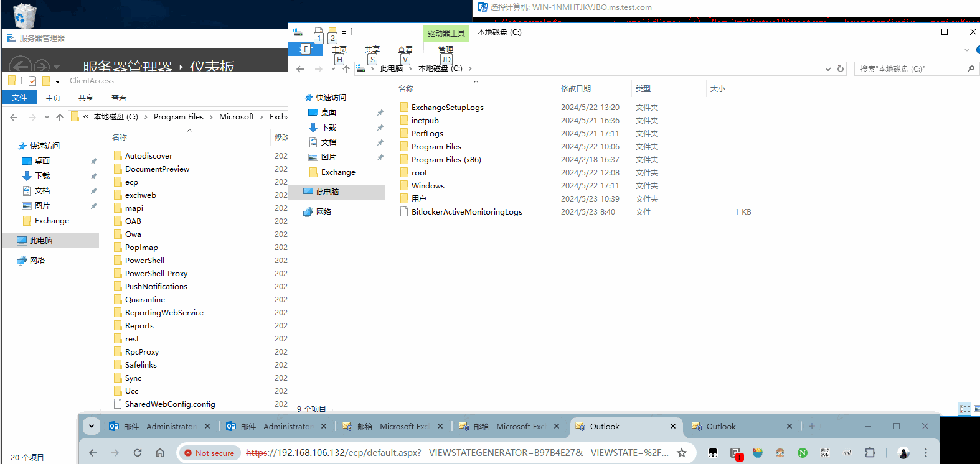Viewport: 980px width, 464px height.
Task: Sort by 修改日期 column header
Action: [576, 89]
